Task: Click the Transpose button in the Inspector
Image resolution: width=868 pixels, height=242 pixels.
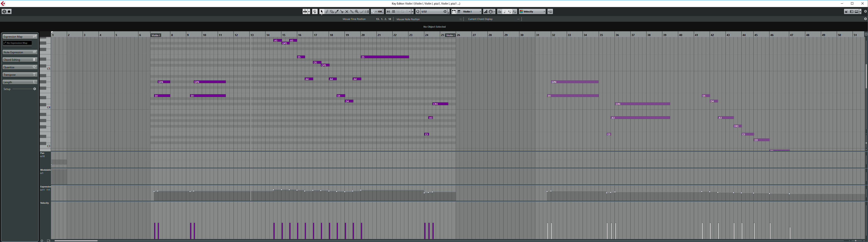Action: pos(19,75)
